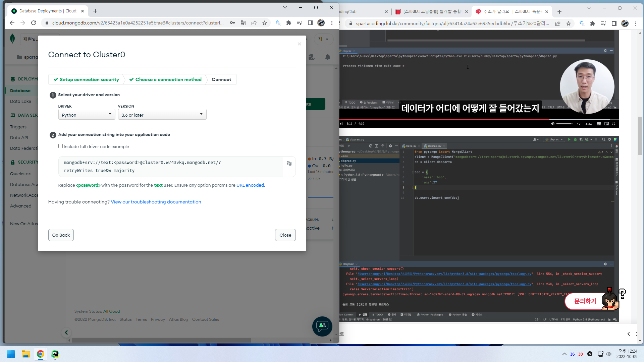The image size is (644, 362).
Task: Switch to 주소가 달라요 browser tab
Action: [512, 12]
